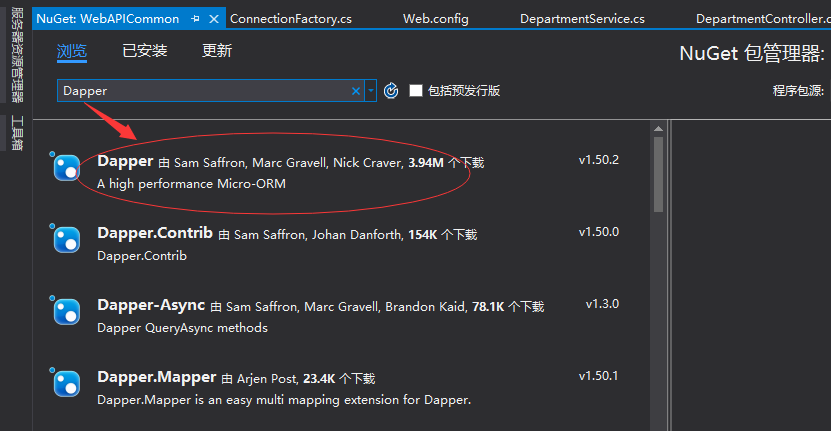Click the Dapper.Mapper package icon
This screenshot has width=831, height=431.
click(x=67, y=383)
